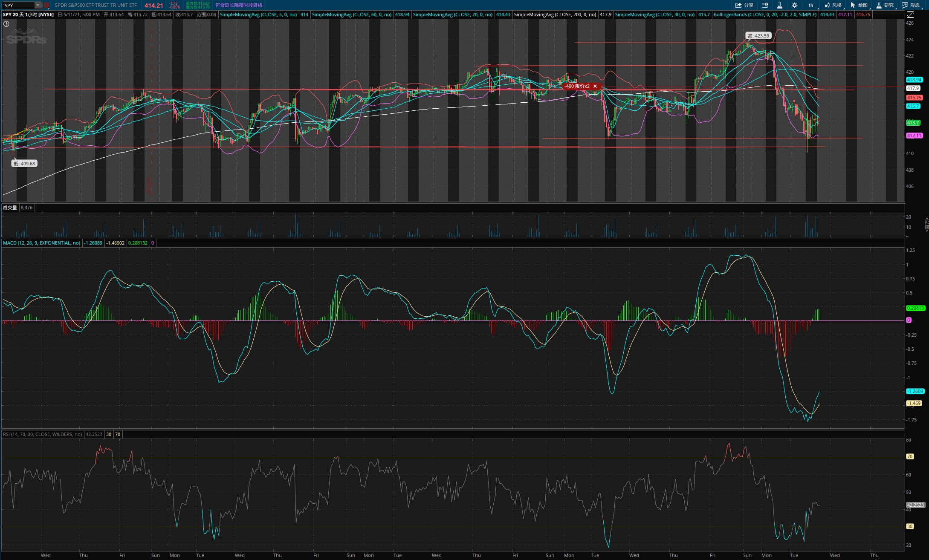This screenshot has width=929, height=560.
Task: Click the 范围:0.08 range readout
Action: 206,14
